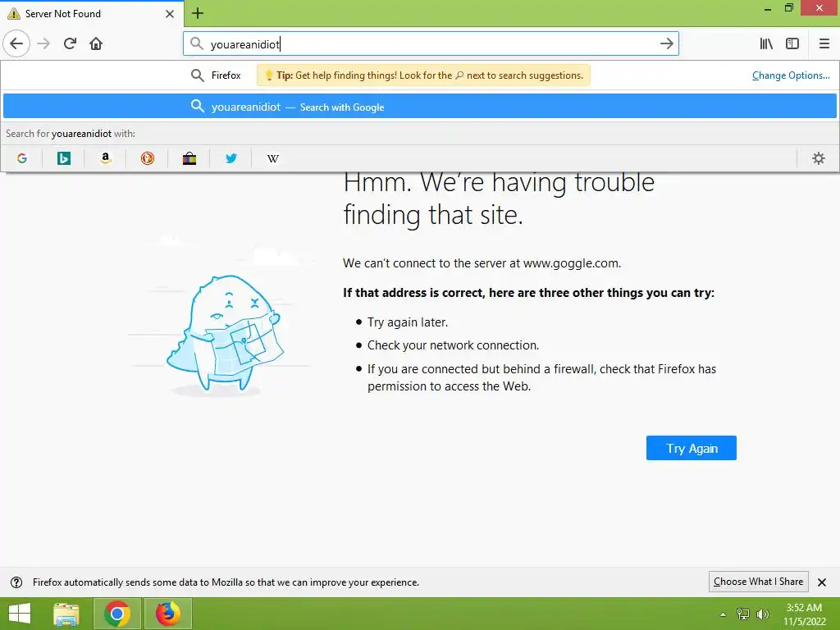Screen dimensions: 840x630
Task: Open the taskbar clock and date
Action: (x=804, y=614)
